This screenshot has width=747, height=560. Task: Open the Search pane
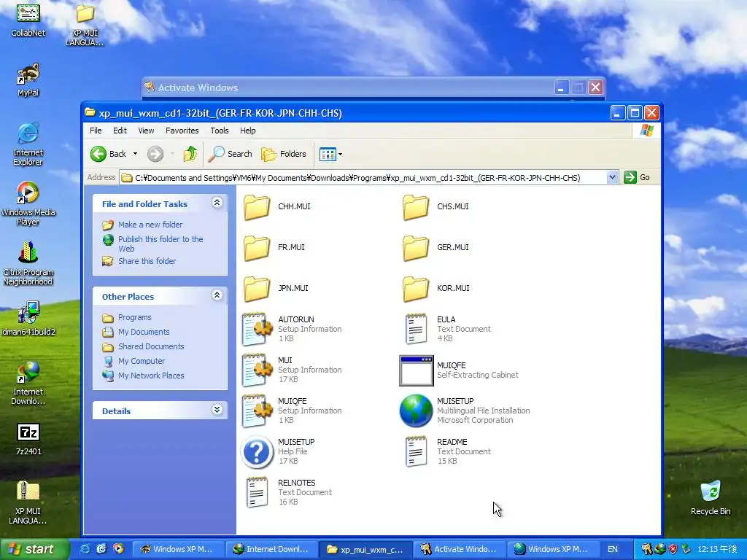tap(230, 154)
